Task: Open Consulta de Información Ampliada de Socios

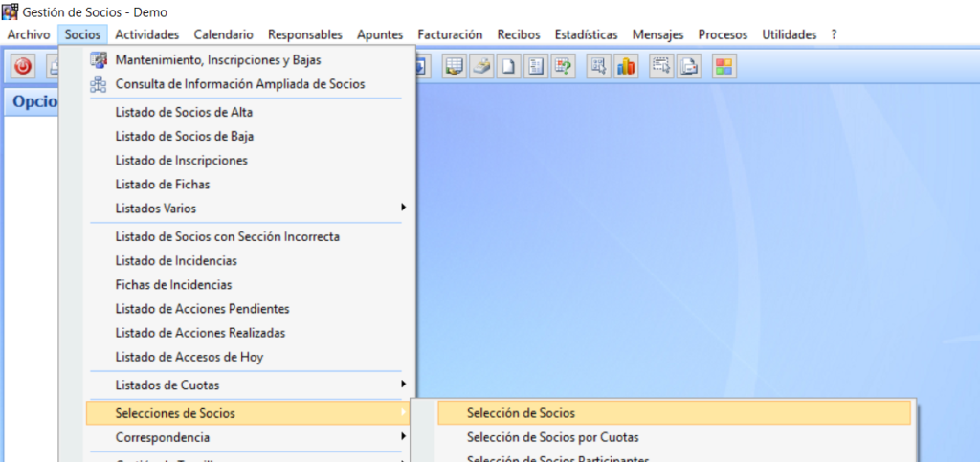Action: [239, 84]
